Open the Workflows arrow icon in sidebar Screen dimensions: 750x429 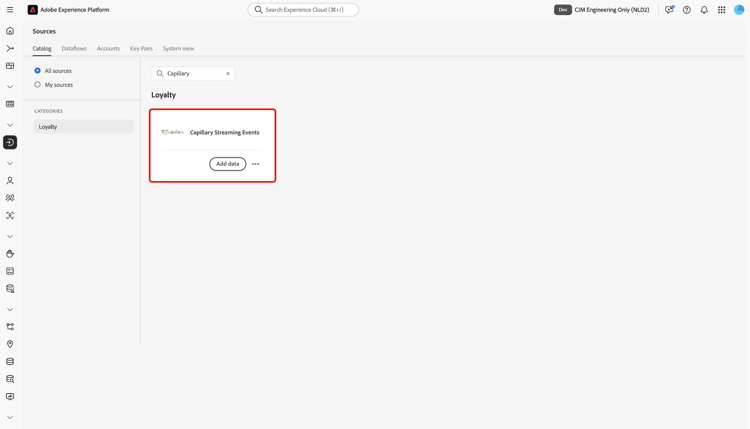pos(10,48)
